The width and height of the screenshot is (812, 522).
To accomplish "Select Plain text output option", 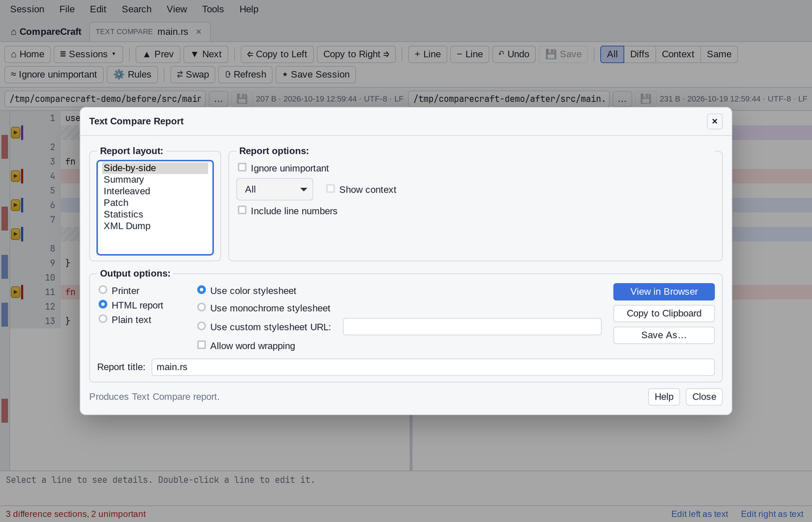I will 103,319.
